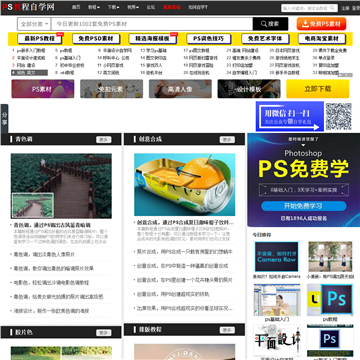Expand the 教程 nav dropdown
360x360 pixels.
(x=94, y=7)
